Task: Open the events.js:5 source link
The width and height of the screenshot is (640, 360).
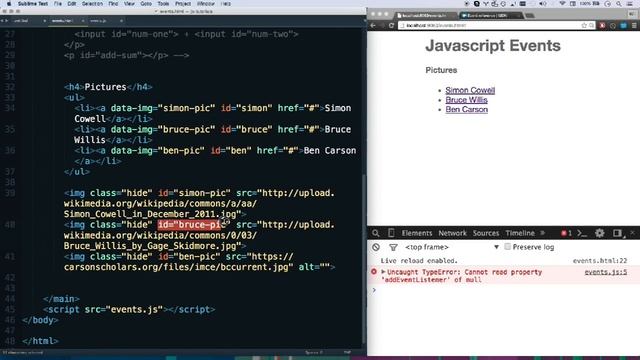Action: click(x=606, y=272)
